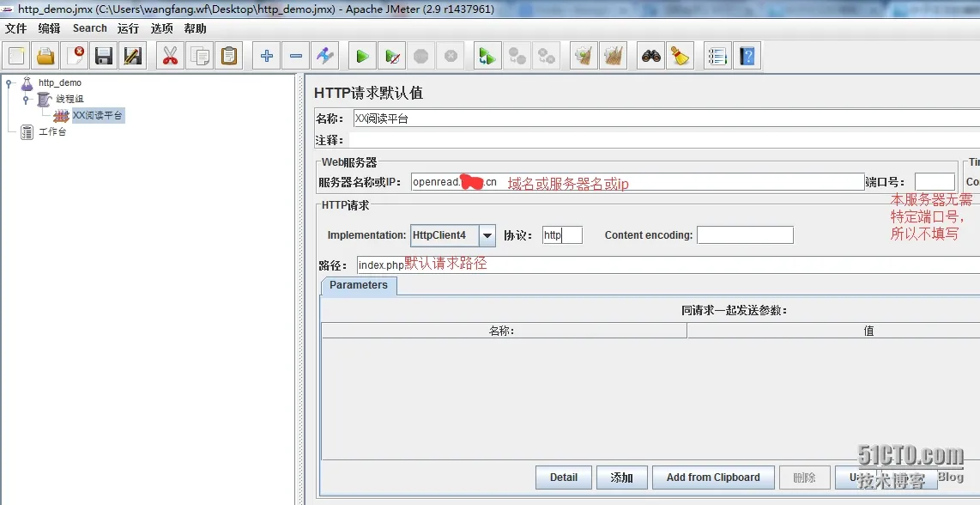
Task: Open Function Helper dialog icon
Action: tap(717, 57)
